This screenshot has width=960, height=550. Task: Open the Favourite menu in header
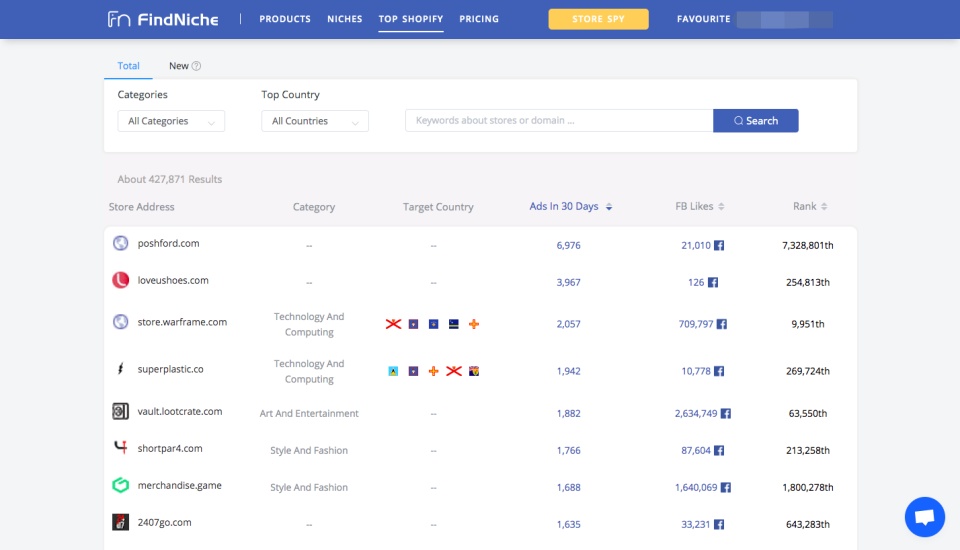[x=704, y=19]
